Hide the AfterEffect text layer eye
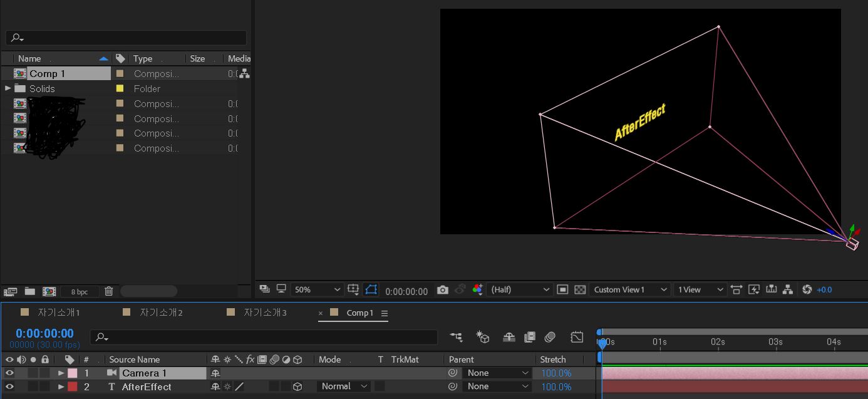This screenshot has height=399, width=868. pyautogui.click(x=9, y=386)
